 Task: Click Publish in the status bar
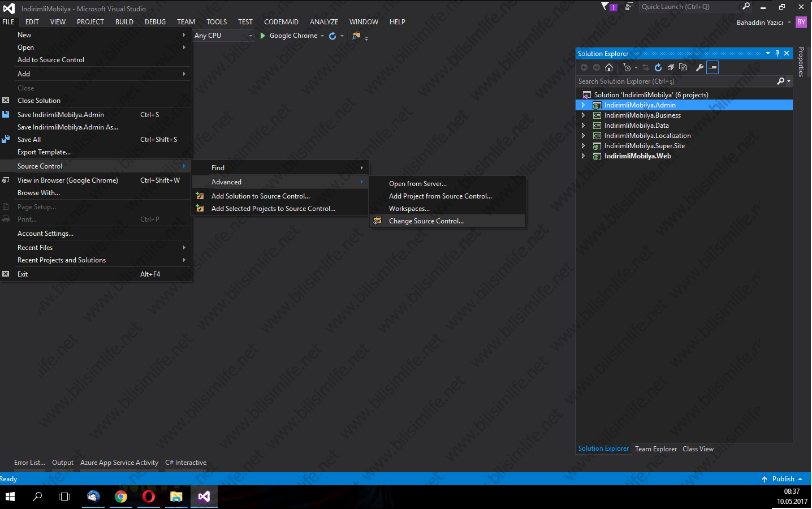(x=781, y=479)
